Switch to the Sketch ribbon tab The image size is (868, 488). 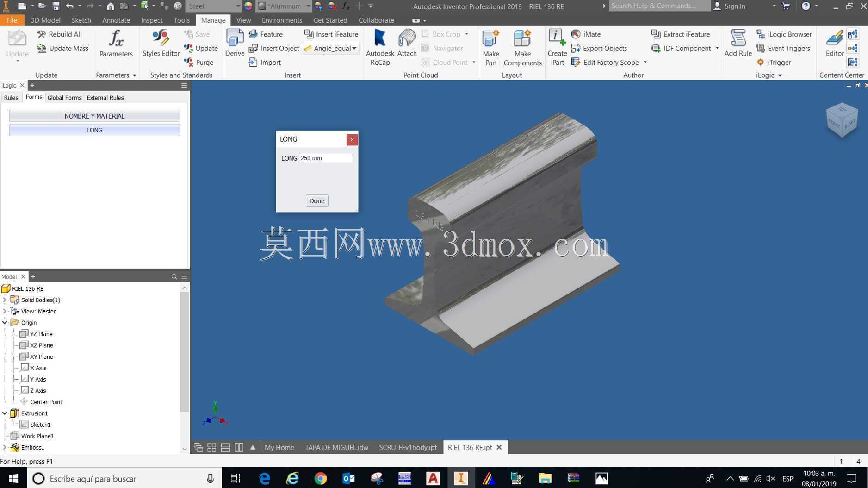[81, 20]
